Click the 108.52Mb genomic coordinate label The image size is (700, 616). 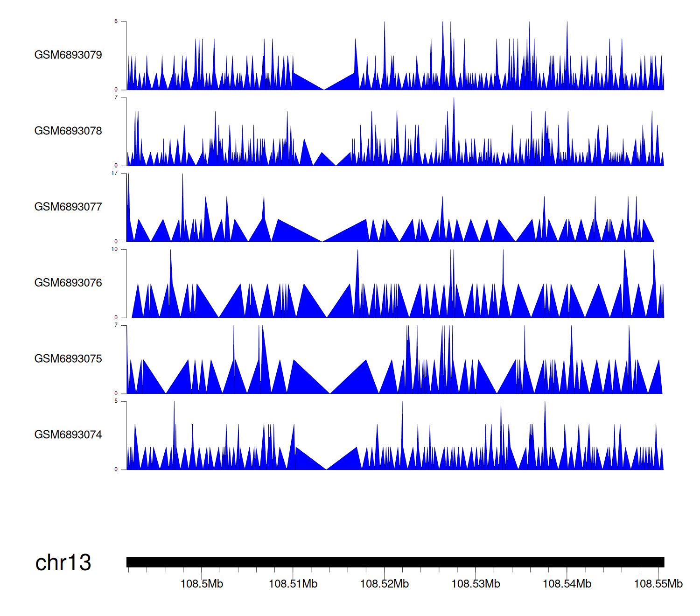(x=384, y=584)
